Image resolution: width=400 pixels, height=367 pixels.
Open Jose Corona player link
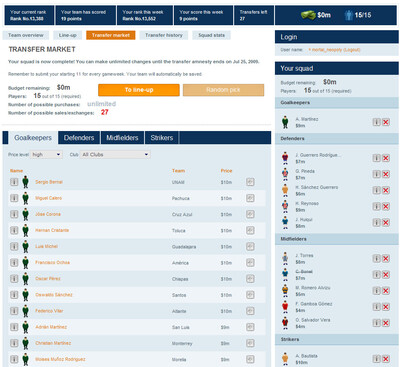[x=48, y=214]
